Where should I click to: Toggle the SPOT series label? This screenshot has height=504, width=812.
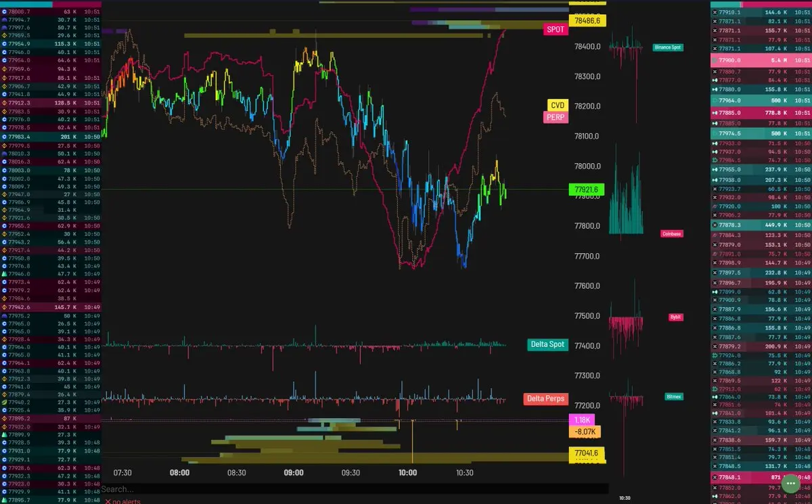[555, 30]
